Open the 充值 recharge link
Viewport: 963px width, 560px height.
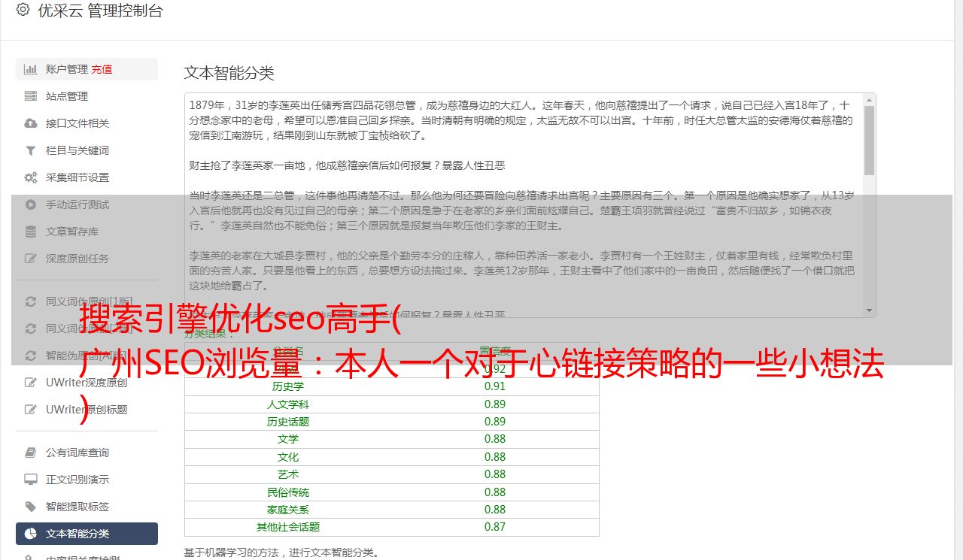click(102, 69)
